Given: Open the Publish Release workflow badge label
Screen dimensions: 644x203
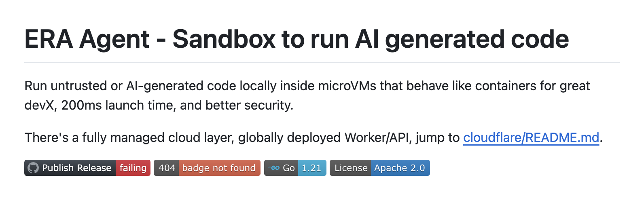Looking at the screenshot, I should [76, 168].
